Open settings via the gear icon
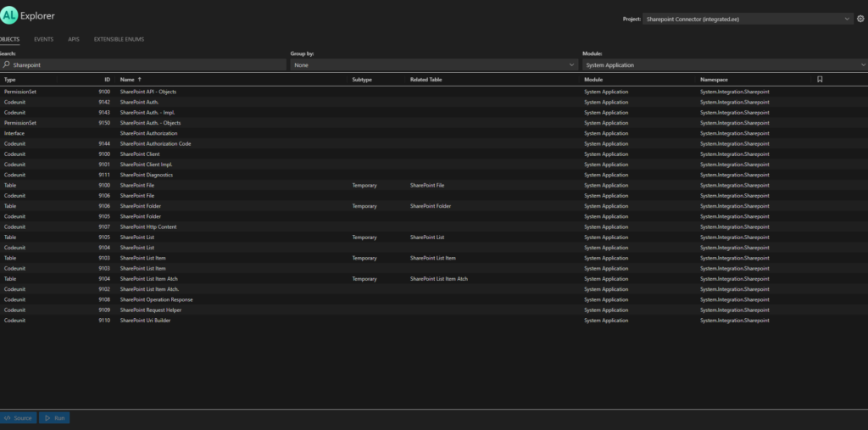This screenshot has height=430, width=868. pos(860,18)
